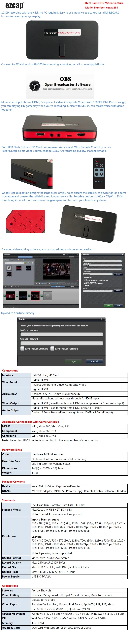Image resolution: width=130 pixels, height=644 pixels.
Task: Click the import folder icon beside Video dropdown
Action: [x=26, y=263]
